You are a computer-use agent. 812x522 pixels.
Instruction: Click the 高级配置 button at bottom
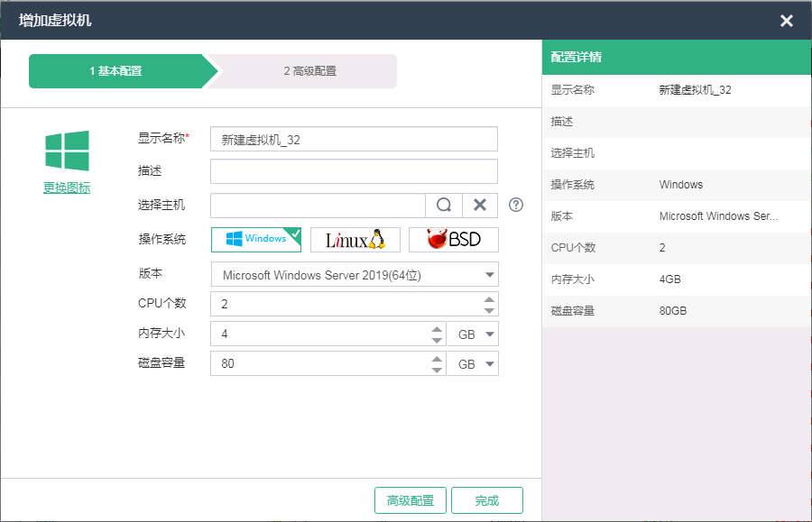(411, 500)
